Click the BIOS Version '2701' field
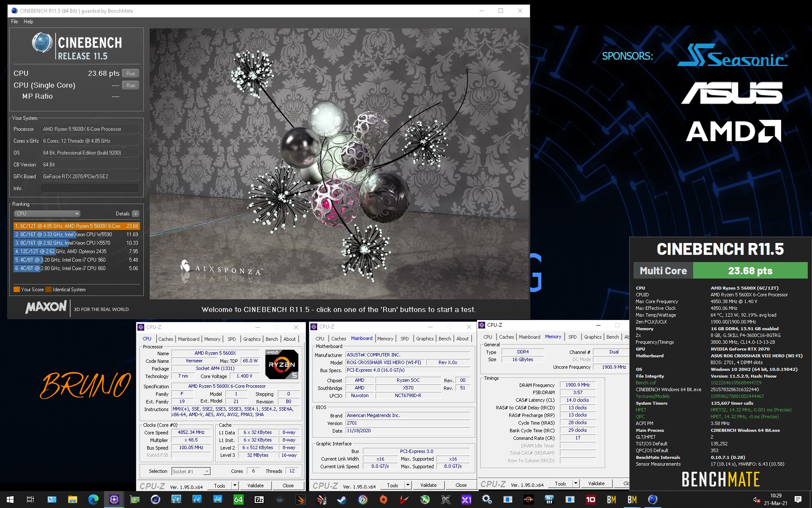Screen dimensions: 812x508 [408, 423]
